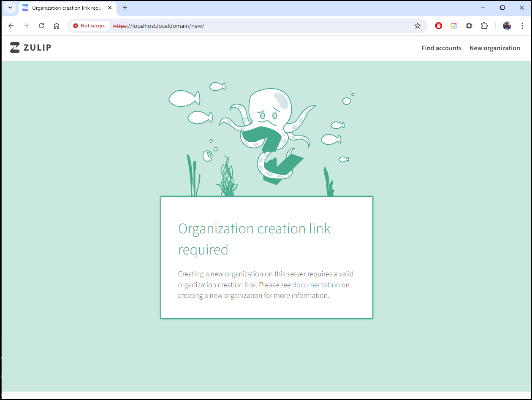This screenshot has width=532, height=400.
Task: Maximize the Chrome window
Action: tap(502, 8)
